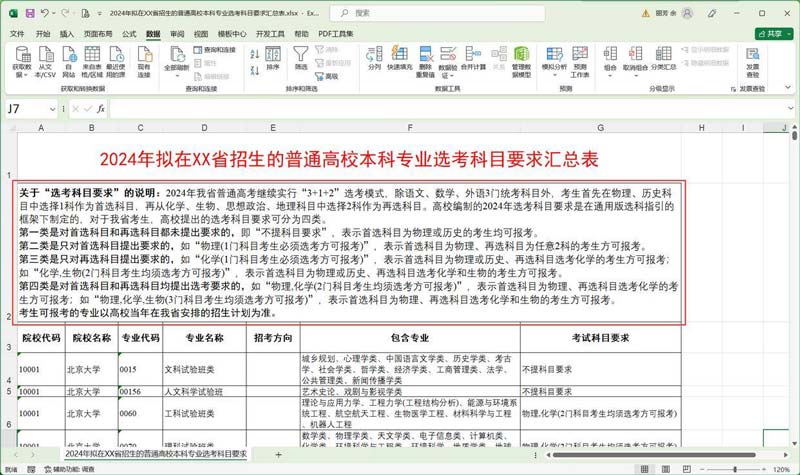This screenshot has height=475, width=800.
Task: Adjust the zoom slider handle
Action: (735, 469)
